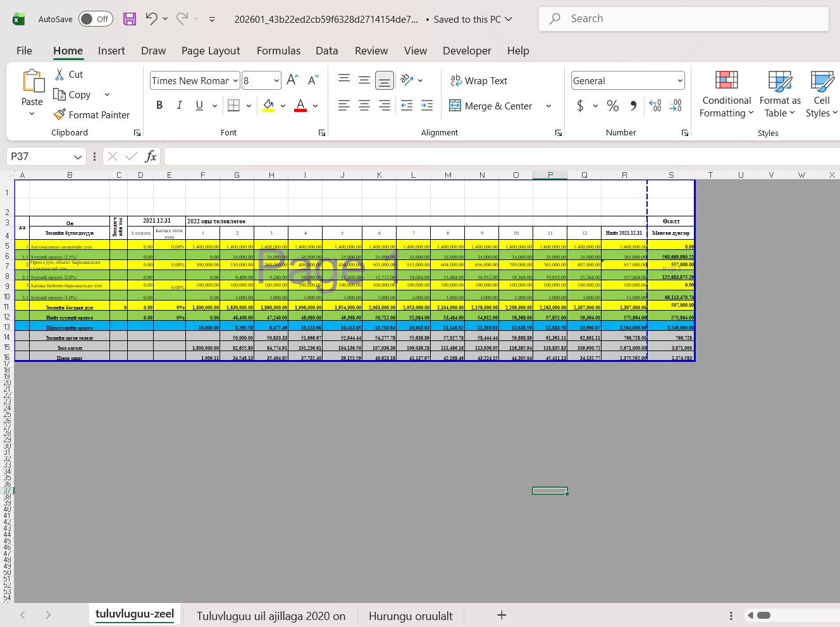Viewport: 840px width, 627px height.
Task: Open Conditional Formatting menu
Action: [x=726, y=95]
